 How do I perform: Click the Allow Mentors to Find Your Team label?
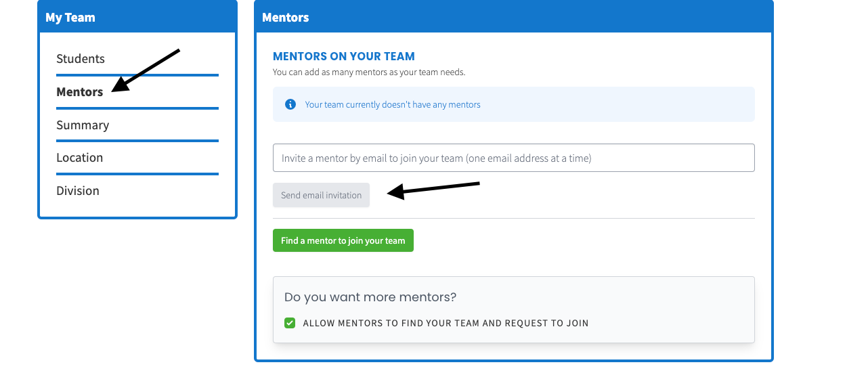click(446, 323)
